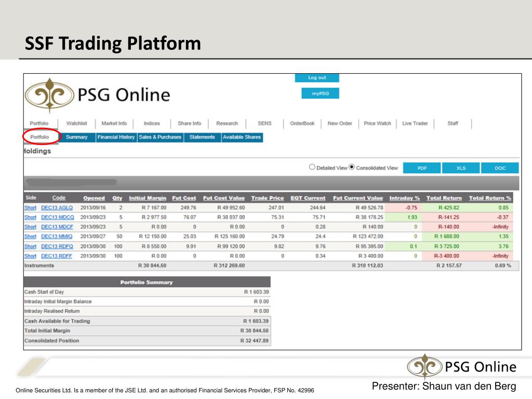The width and height of the screenshot is (532, 399).
Task: Go to Market Info menu
Action: [x=114, y=123]
